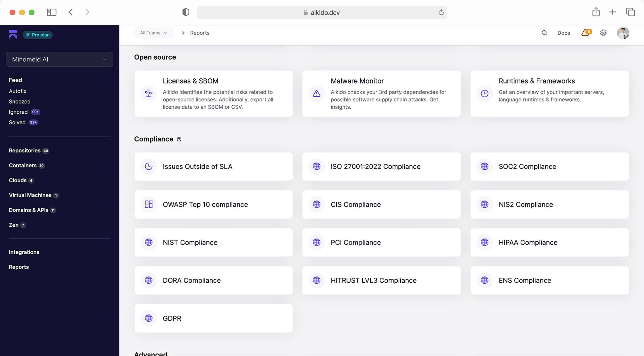
Task: Click the ISO 27001:2022 Compliance globe icon
Action: 316,167
